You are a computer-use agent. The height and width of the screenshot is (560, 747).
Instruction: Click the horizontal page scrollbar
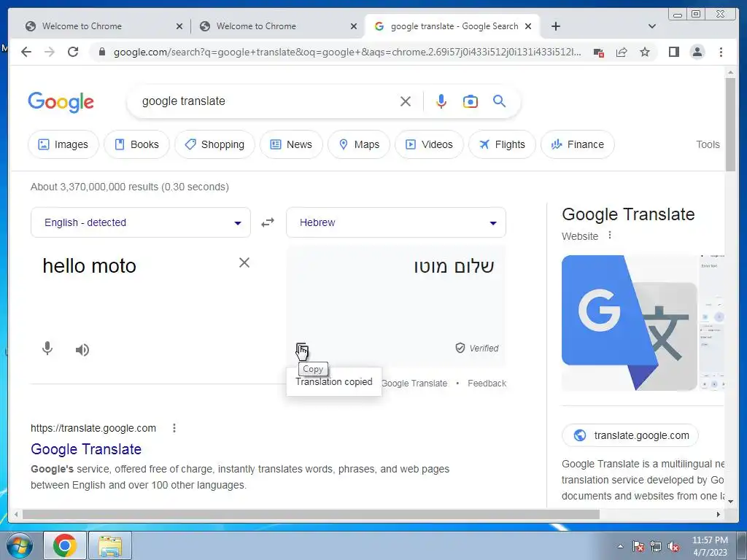click(x=311, y=514)
